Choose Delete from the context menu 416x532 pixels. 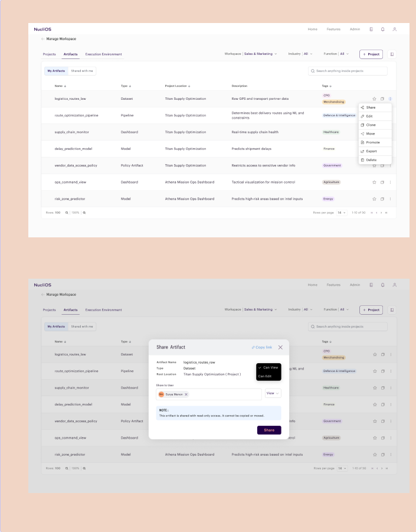375,160
